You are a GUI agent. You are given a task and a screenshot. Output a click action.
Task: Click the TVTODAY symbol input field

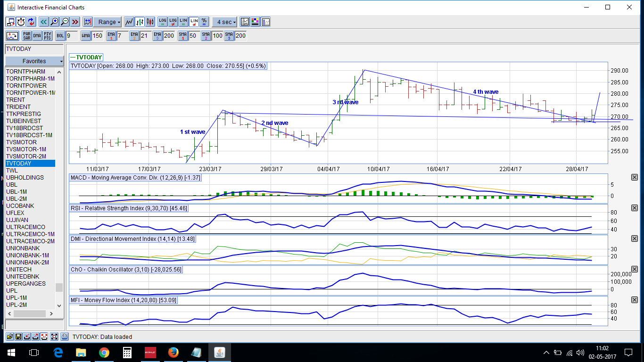tap(34, 49)
